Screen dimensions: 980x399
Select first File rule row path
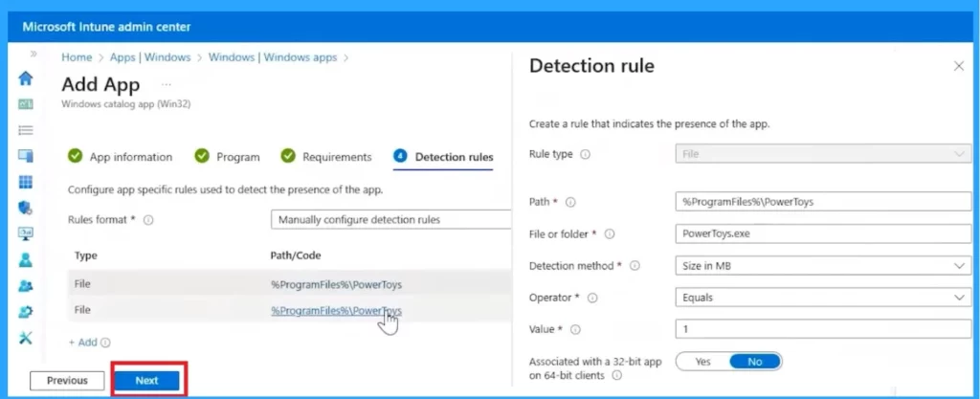336,285
